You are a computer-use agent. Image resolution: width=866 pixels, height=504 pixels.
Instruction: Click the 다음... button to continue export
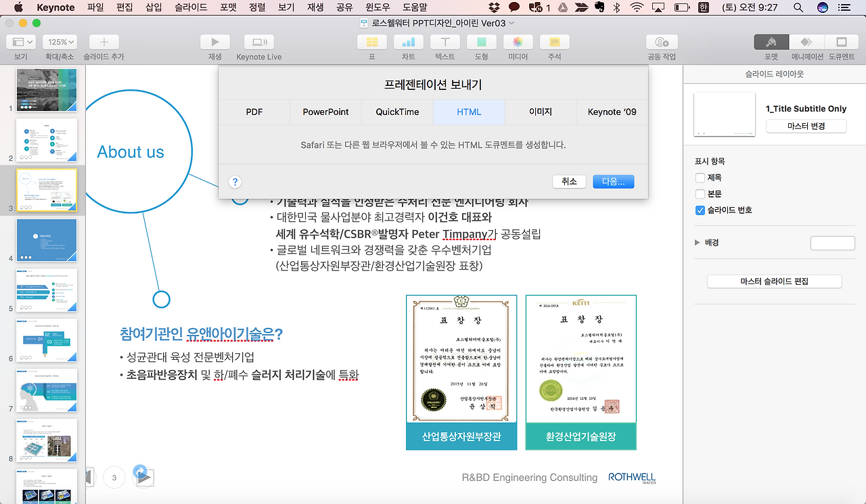tap(613, 181)
